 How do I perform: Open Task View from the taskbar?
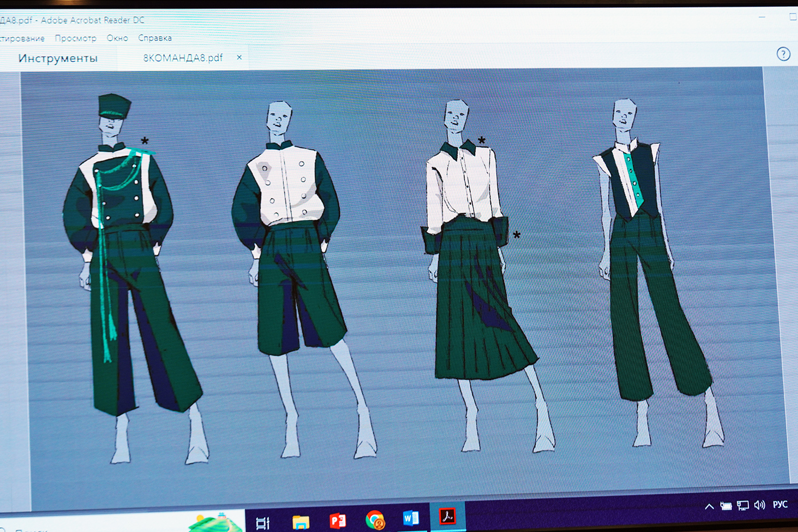[x=263, y=523]
